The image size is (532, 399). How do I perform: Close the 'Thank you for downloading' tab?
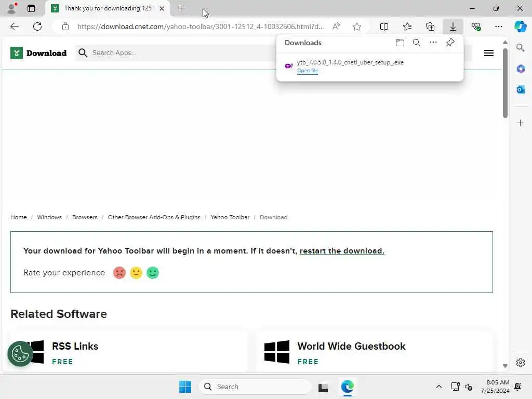click(162, 8)
